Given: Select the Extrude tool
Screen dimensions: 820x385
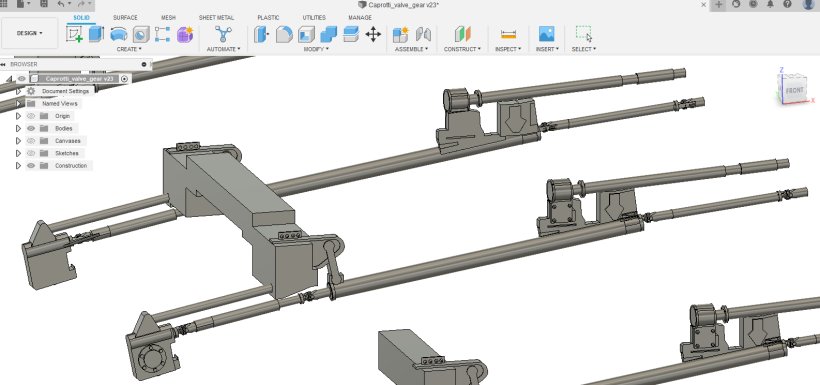Looking at the screenshot, I should point(96,35).
